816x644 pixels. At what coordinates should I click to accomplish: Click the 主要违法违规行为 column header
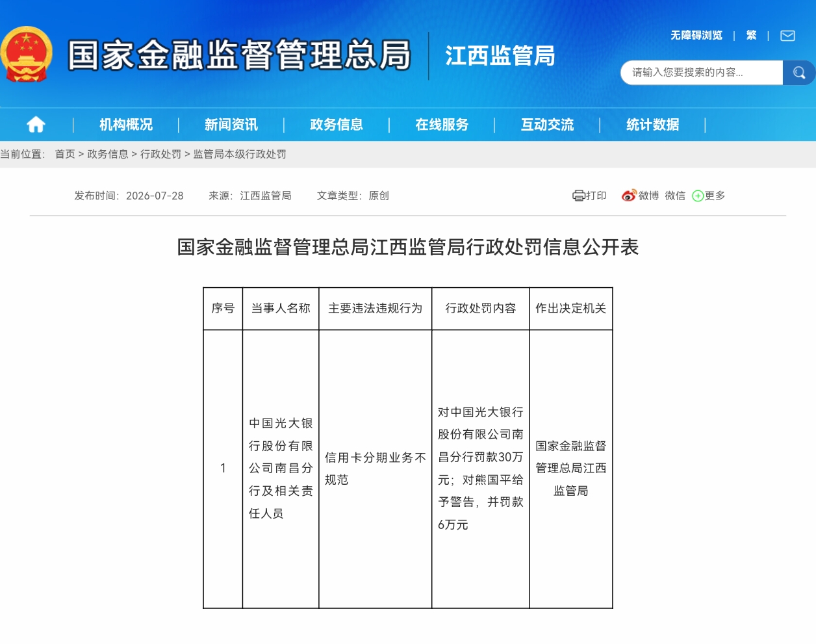(x=376, y=309)
